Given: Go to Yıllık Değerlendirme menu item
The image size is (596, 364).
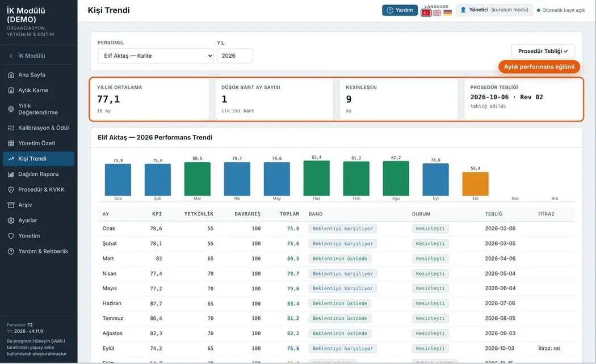Looking at the screenshot, I should click(39, 109).
